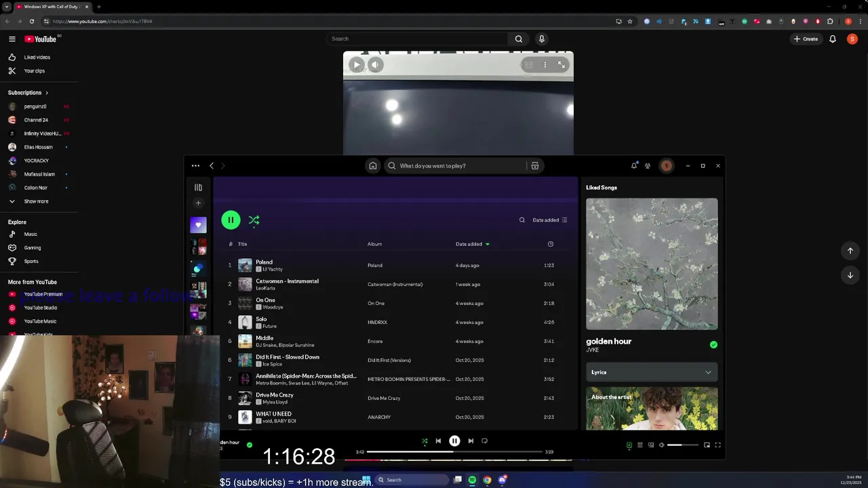The image size is (868, 488).
Task: Submit YouTube search magnifier button
Action: (x=519, y=39)
